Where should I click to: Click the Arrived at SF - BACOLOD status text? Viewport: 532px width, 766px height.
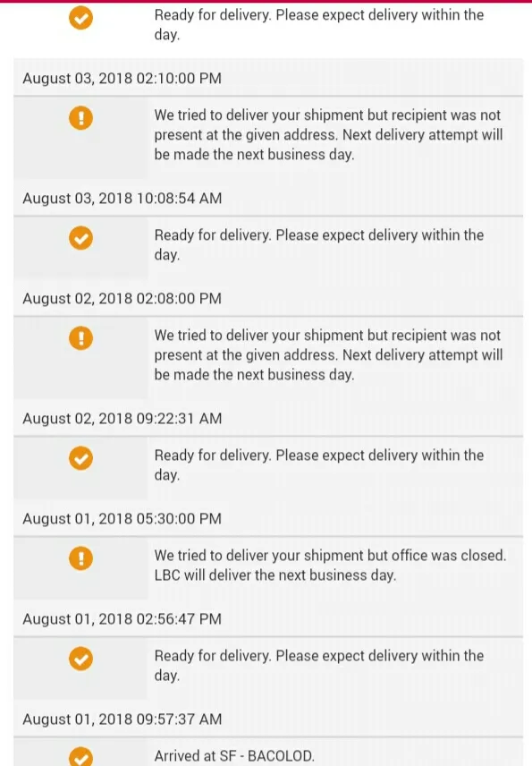click(x=234, y=756)
